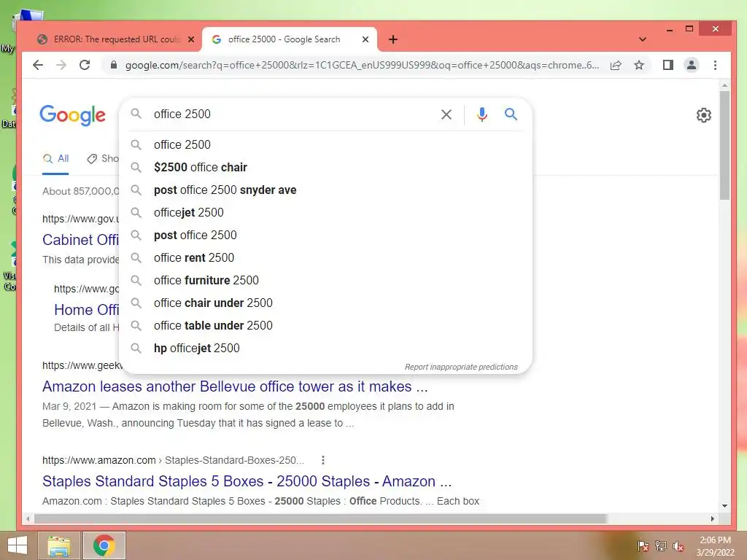Submit search with the blue magnifier
Screen dimensions: 747x560
[511, 114]
